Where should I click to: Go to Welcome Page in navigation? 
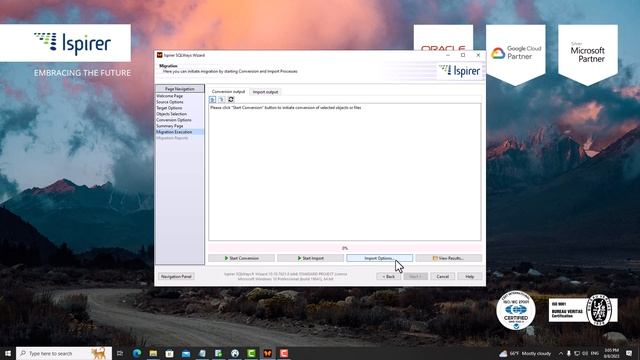(169, 96)
